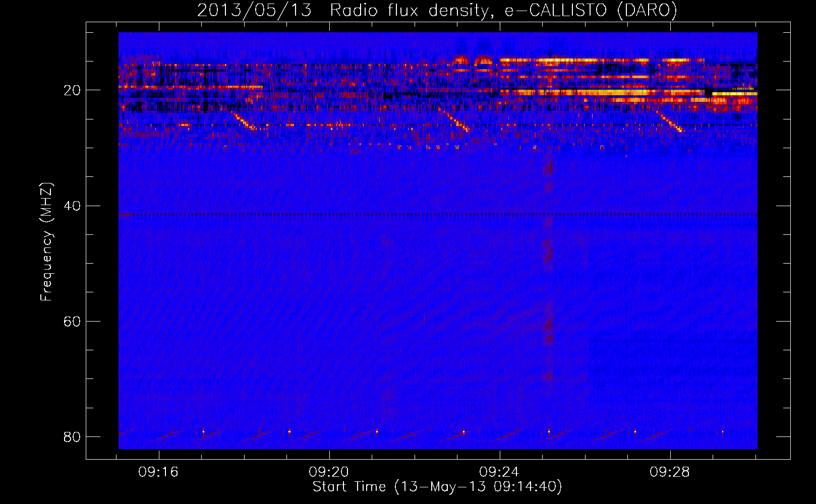
Task: Click the 'Frequency (MHZ)' axis label
Action: [46, 242]
